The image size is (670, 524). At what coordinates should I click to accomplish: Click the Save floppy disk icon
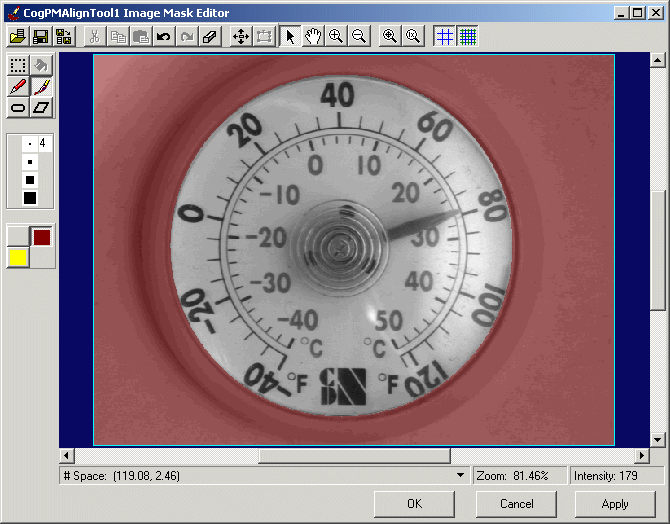[x=41, y=36]
